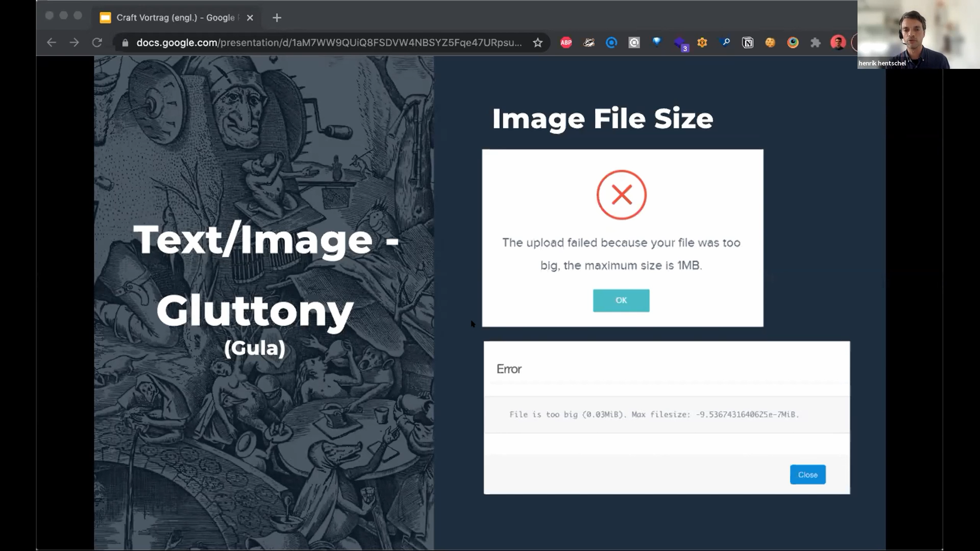
Task: Click the 'Text/Image -' slide title
Action: point(266,240)
